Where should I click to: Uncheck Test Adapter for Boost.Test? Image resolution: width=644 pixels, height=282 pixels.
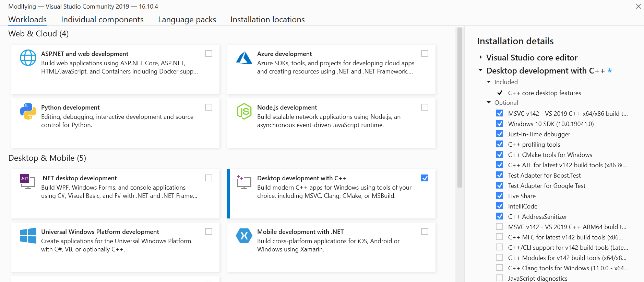tap(500, 175)
